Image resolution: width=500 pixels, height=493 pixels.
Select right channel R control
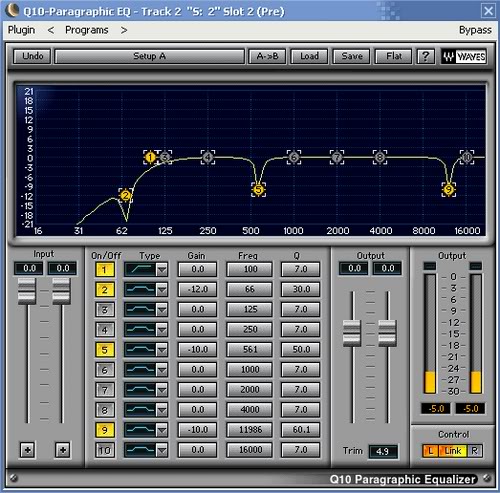pos(475,451)
